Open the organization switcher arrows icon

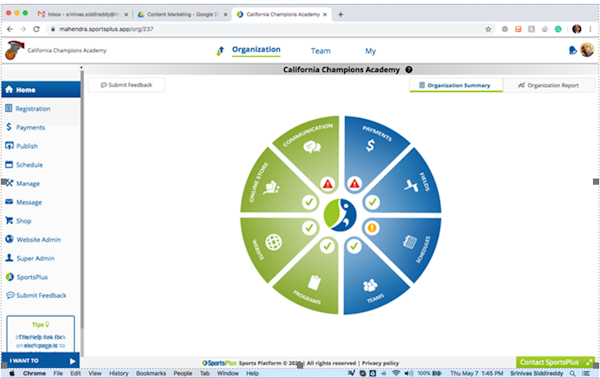pyautogui.click(x=220, y=51)
